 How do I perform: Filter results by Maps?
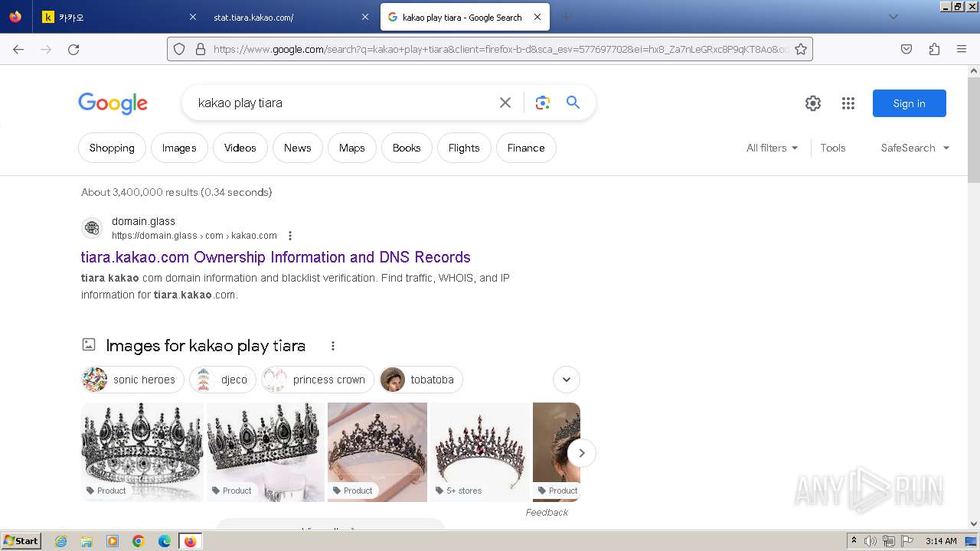click(352, 148)
